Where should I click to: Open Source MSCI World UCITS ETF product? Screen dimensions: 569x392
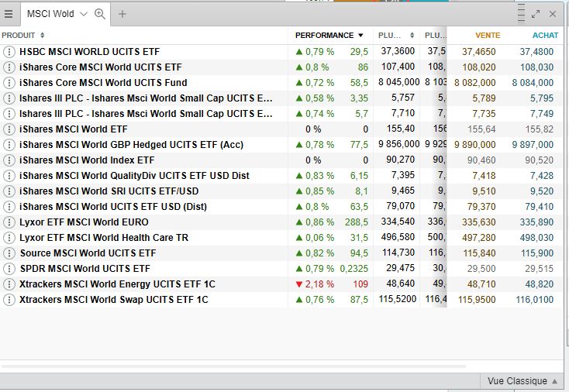point(88,253)
